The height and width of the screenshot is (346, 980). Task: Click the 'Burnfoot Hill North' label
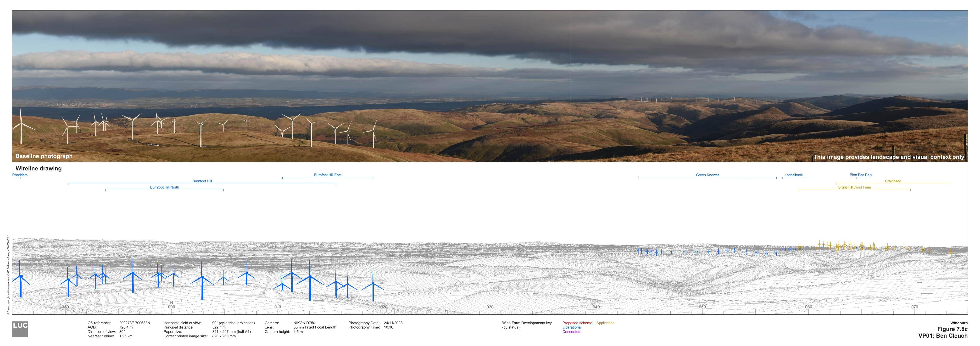point(164,187)
